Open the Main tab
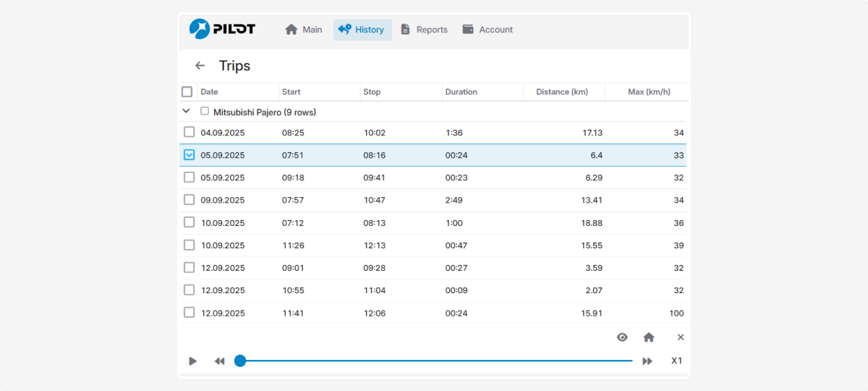868x391 pixels. (304, 30)
